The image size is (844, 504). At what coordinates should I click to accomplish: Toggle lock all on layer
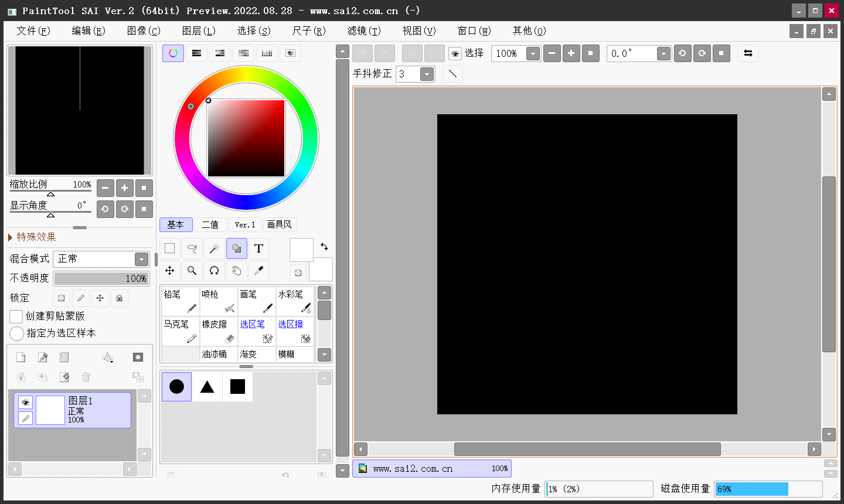120,298
